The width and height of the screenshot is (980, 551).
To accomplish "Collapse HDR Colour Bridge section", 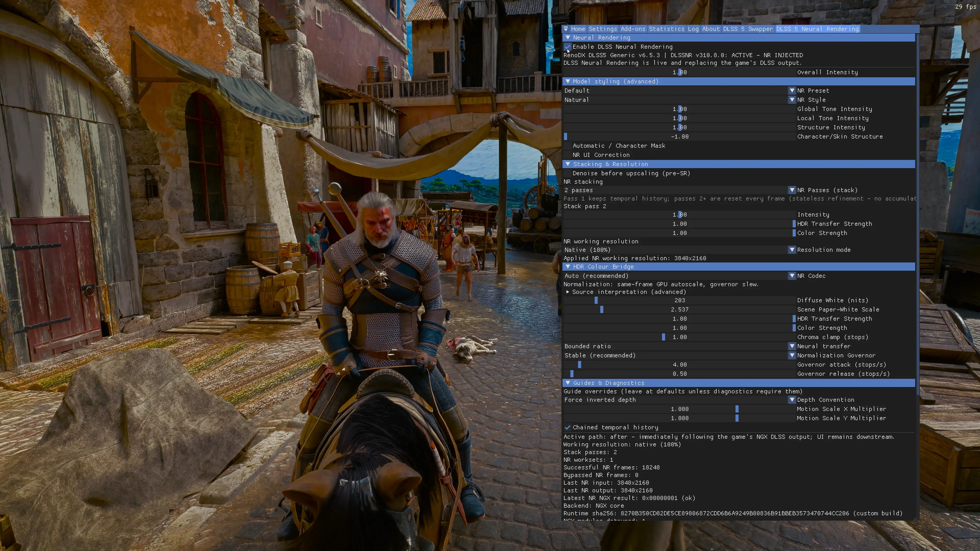I will (739, 267).
